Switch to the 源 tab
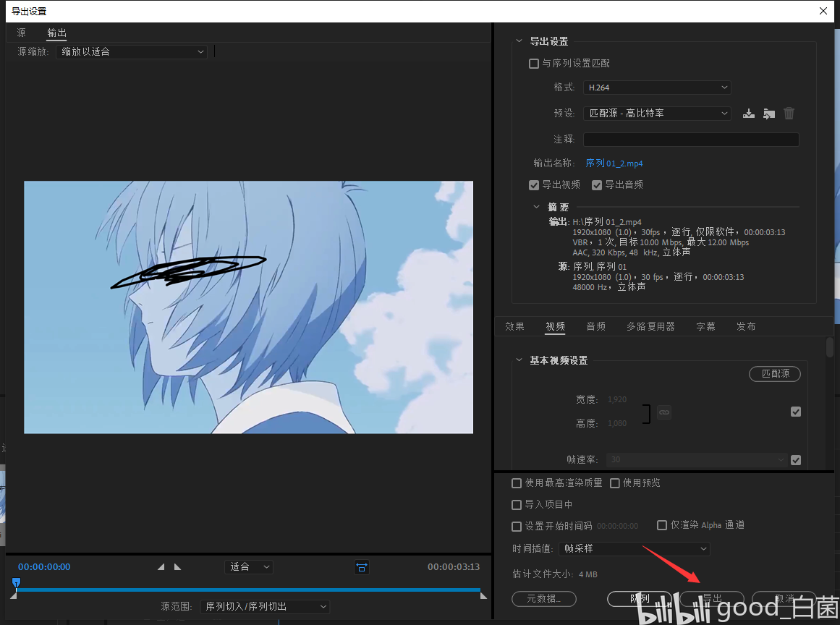 (22, 33)
